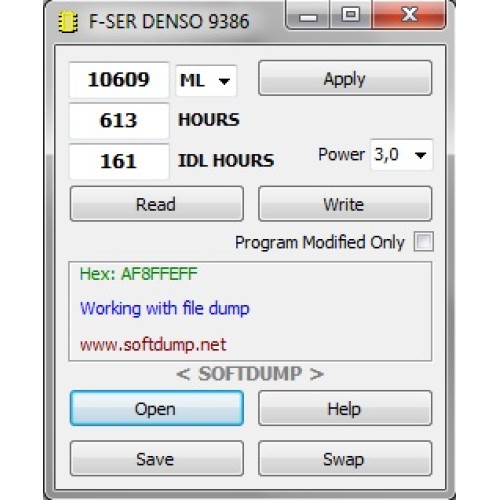The height and width of the screenshot is (500, 500).
Task: Click the Help button
Action: [345, 408]
